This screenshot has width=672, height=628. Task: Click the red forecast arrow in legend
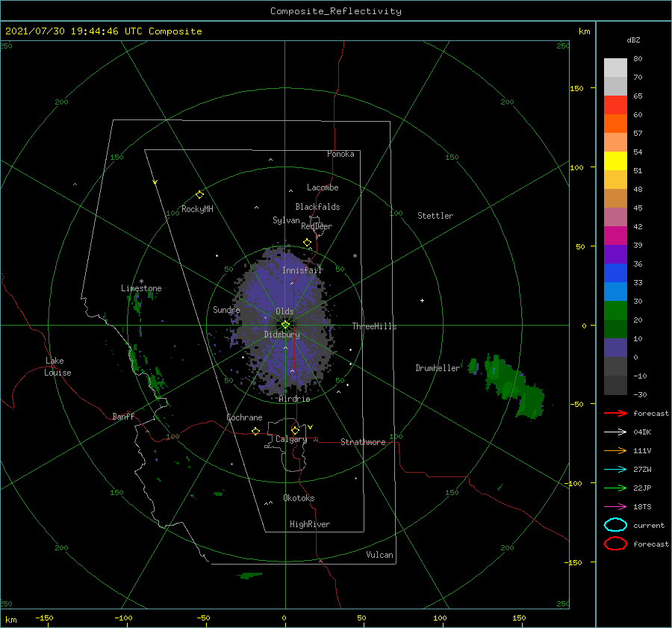615,413
